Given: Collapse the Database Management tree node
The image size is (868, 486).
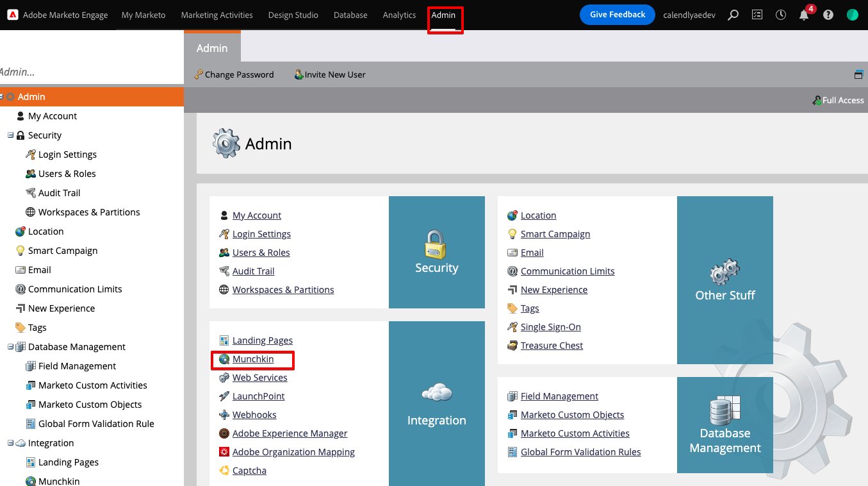Looking at the screenshot, I should 11,347.
